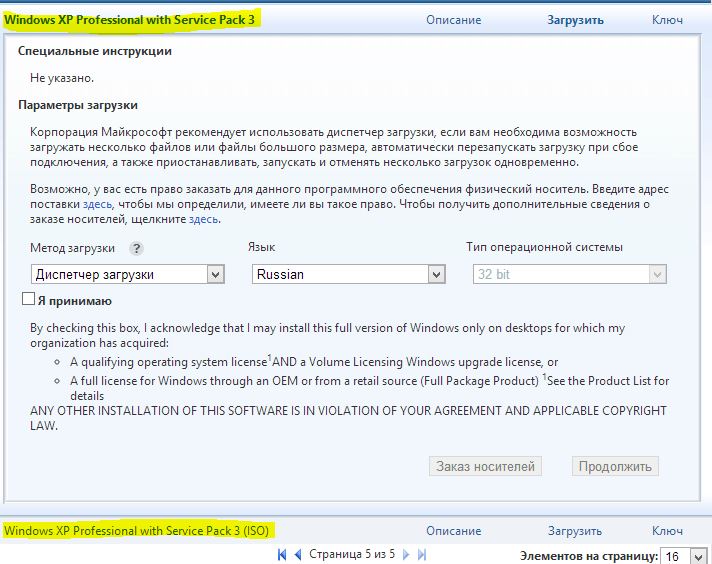Viewport: 712px width, 564px height.
Task: Go to the first page arrow
Action: point(283,554)
